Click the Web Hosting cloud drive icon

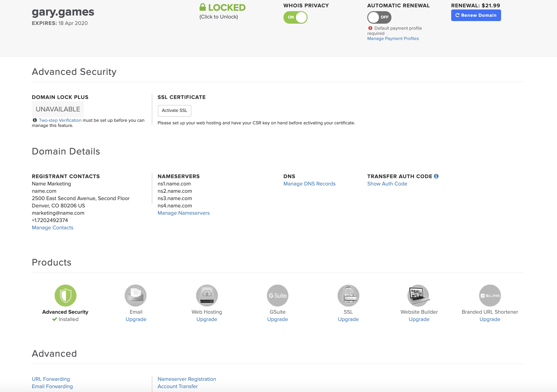coord(207,295)
